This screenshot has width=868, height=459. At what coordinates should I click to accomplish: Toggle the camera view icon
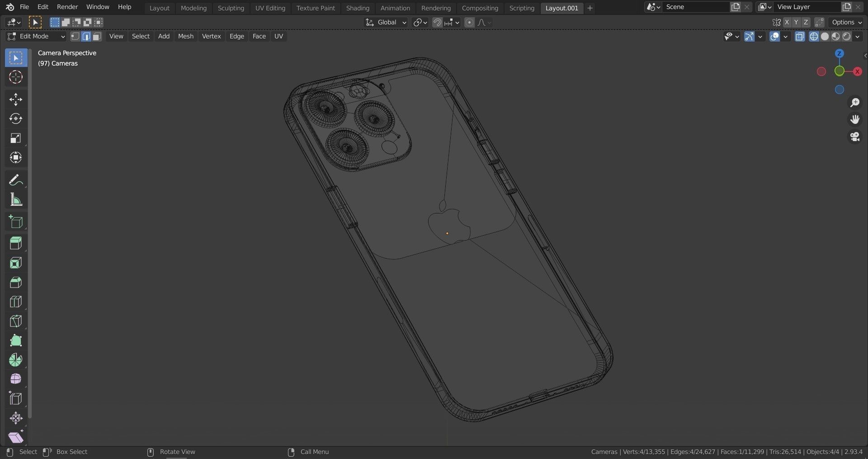[854, 137]
